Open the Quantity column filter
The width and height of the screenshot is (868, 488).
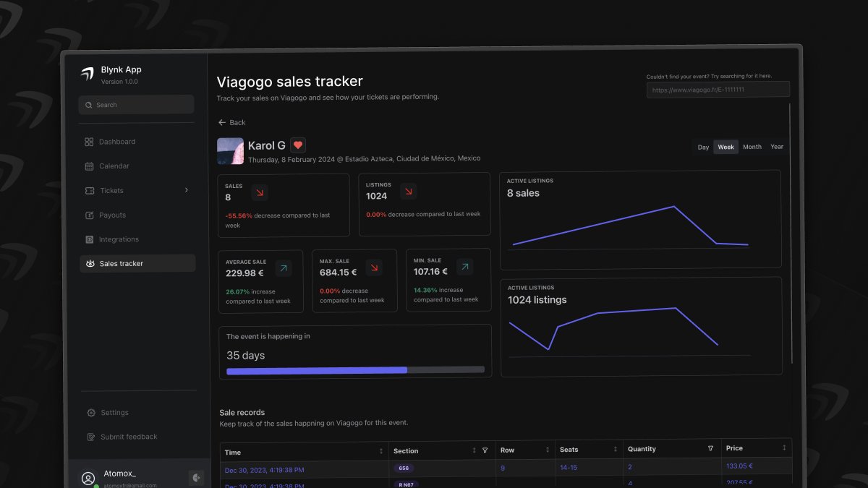[711, 448]
